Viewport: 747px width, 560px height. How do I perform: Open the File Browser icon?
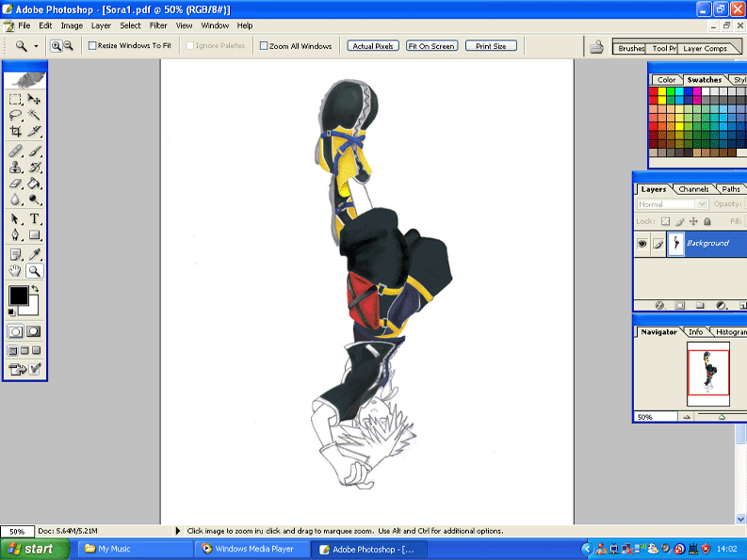click(596, 47)
